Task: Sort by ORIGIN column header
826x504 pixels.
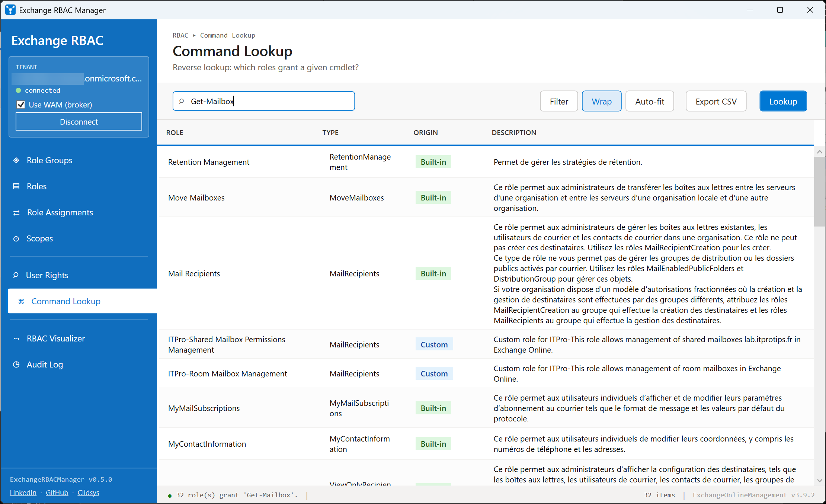Action: coord(426,132)
